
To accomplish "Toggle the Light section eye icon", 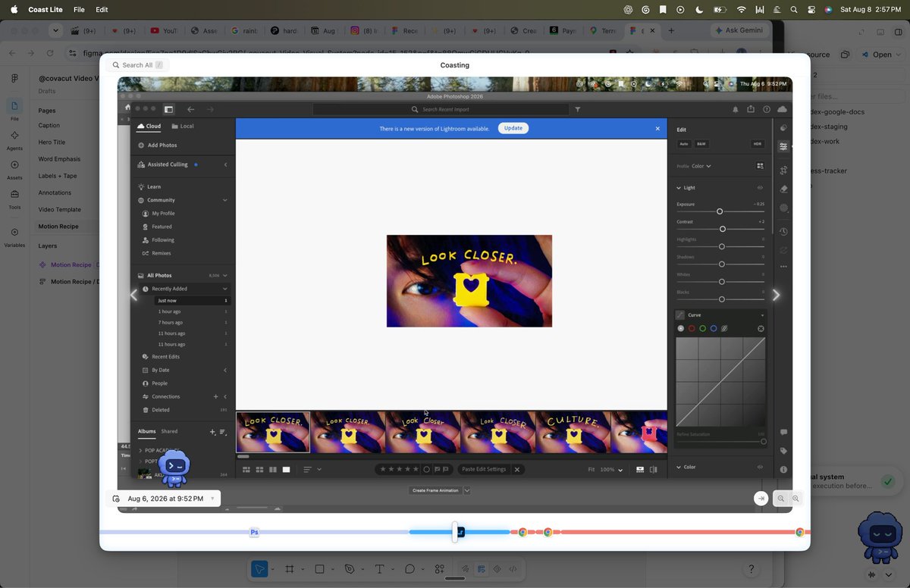I will 760,187.
